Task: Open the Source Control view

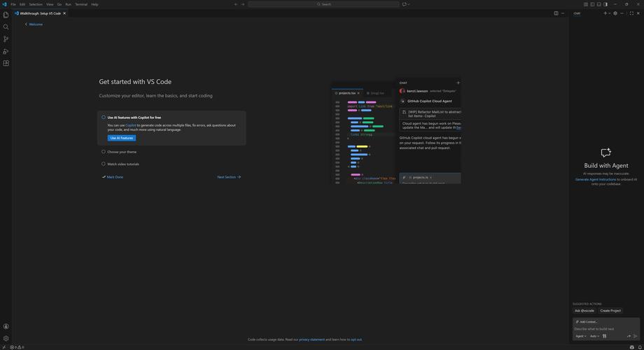Action: (x=6, y=39)
